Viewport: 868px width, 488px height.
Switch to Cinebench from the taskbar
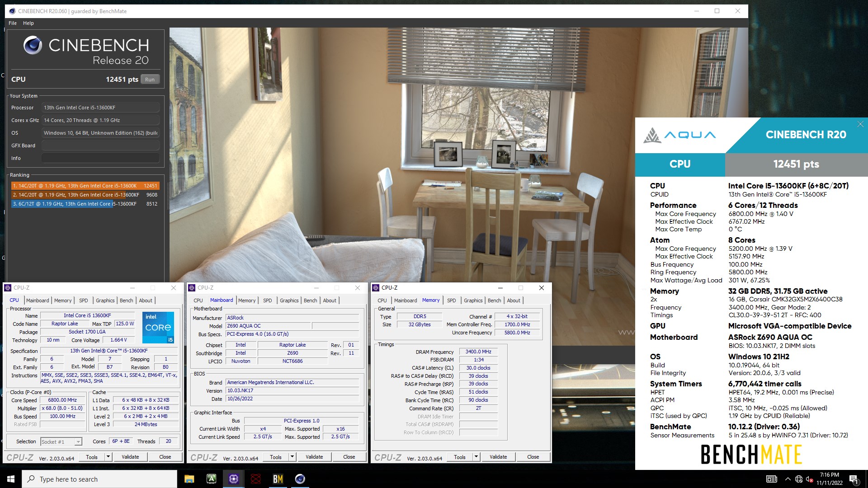tap(300, 479)
